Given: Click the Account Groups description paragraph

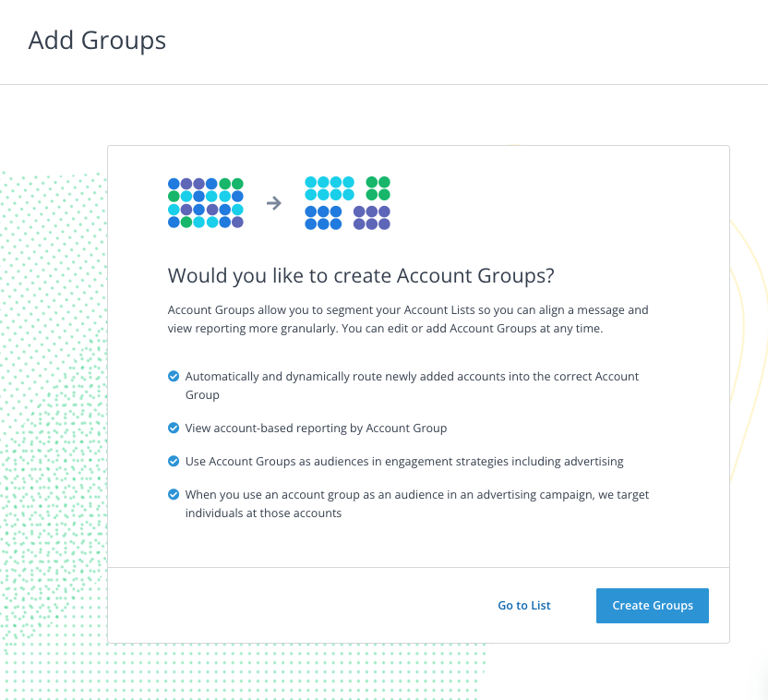Looking at the screenshot, I should [x=408, y=319].
